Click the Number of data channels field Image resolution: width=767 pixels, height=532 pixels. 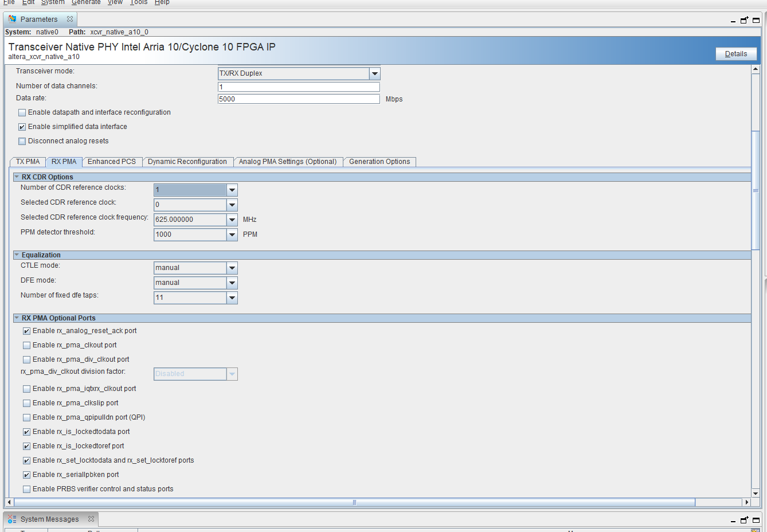(x=299, y=87)
